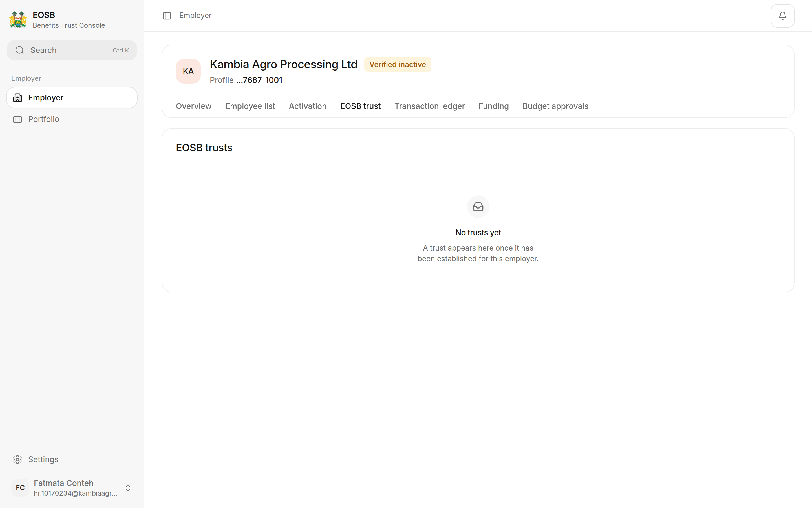Open Settings in the sidebar
812x508 pixels.
72,459
